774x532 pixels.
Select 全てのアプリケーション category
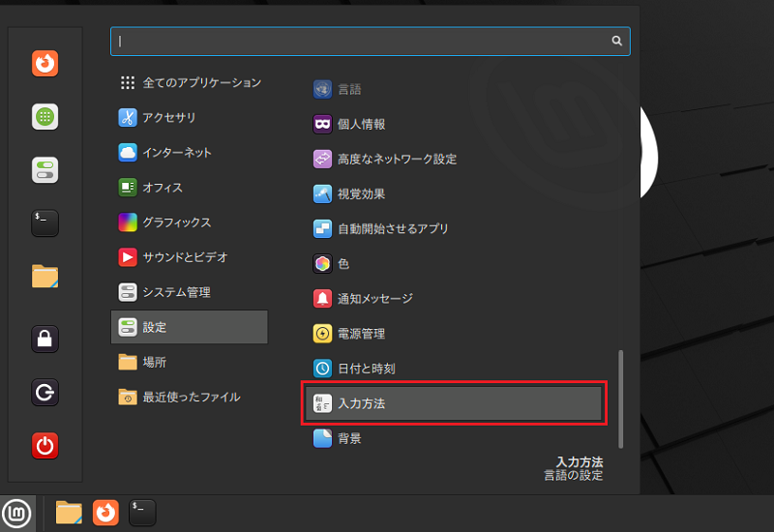coord(189,82)
